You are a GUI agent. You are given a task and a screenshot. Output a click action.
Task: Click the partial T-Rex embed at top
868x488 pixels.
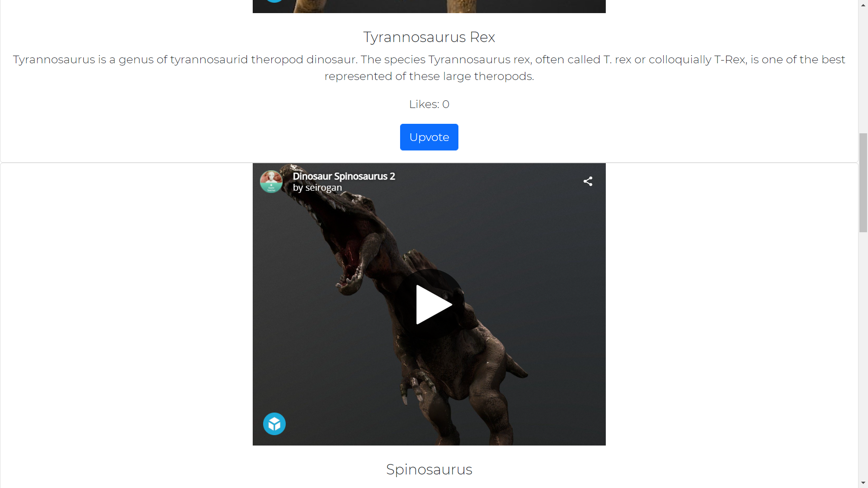(429, 6)
